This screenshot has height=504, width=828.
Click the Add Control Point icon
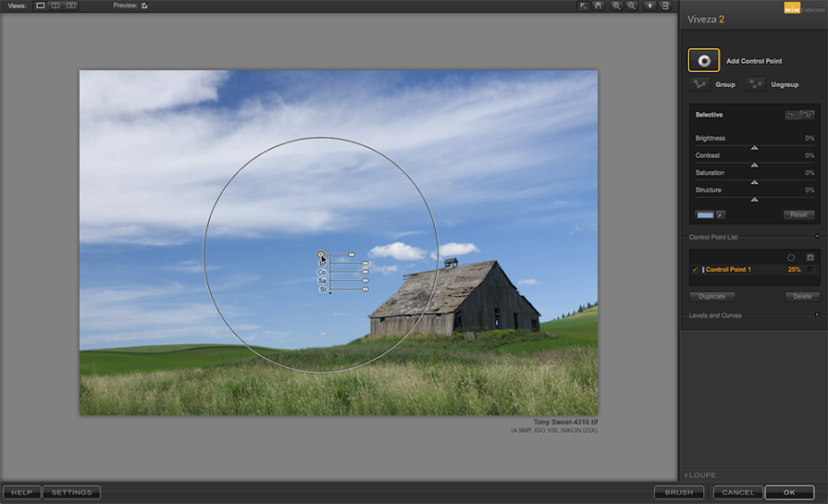point(704,61)
